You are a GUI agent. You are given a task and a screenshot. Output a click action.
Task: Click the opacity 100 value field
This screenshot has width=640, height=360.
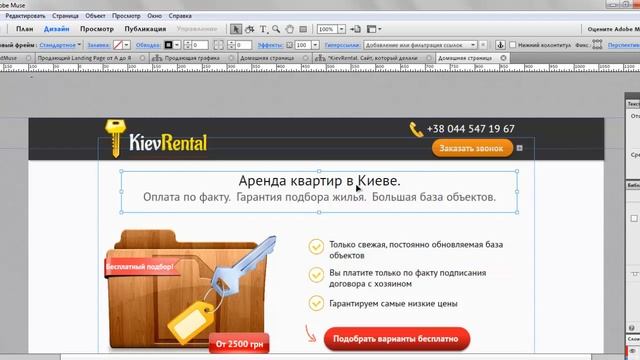(x=303, y=45)
